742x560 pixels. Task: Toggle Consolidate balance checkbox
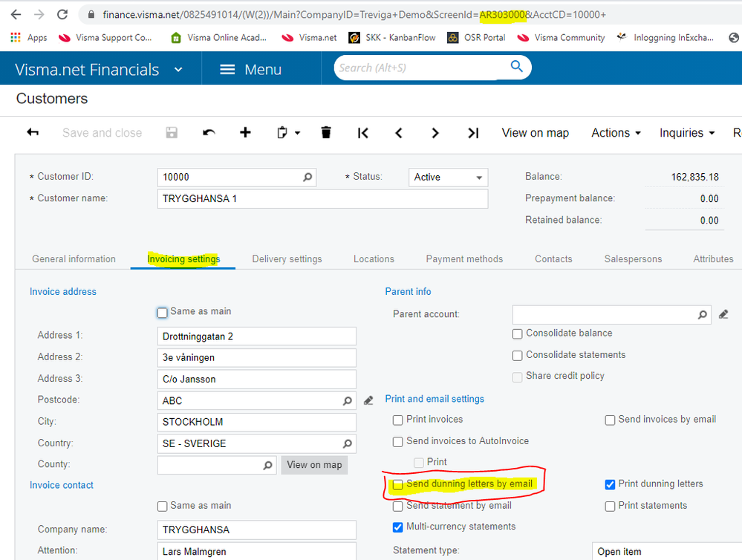518,333
